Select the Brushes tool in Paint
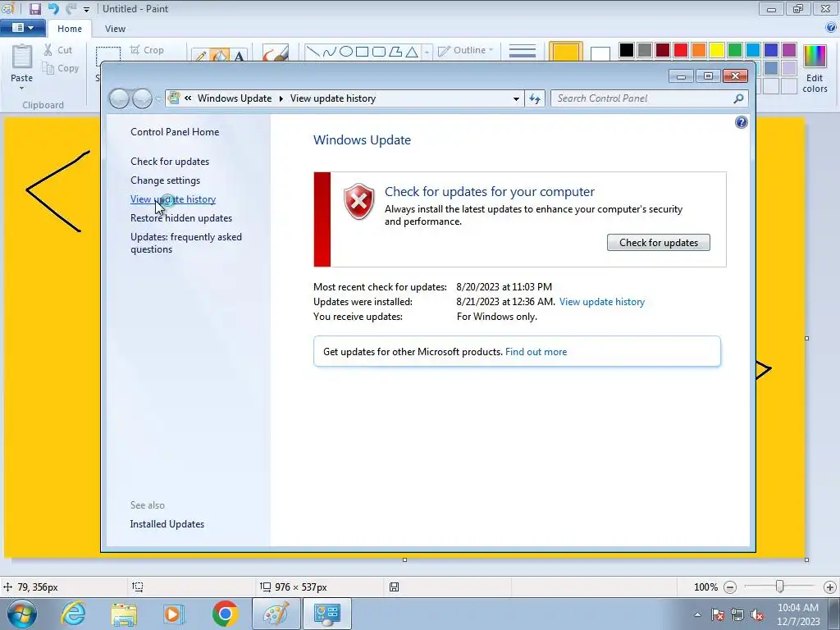 (276, 52)
